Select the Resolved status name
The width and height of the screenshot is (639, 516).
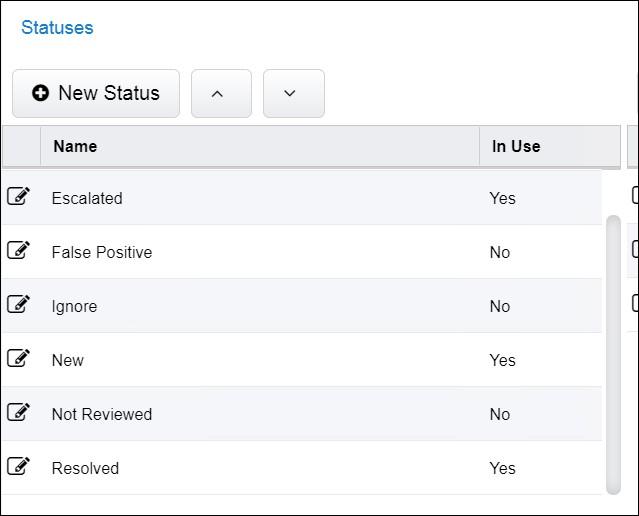point(86,468)
